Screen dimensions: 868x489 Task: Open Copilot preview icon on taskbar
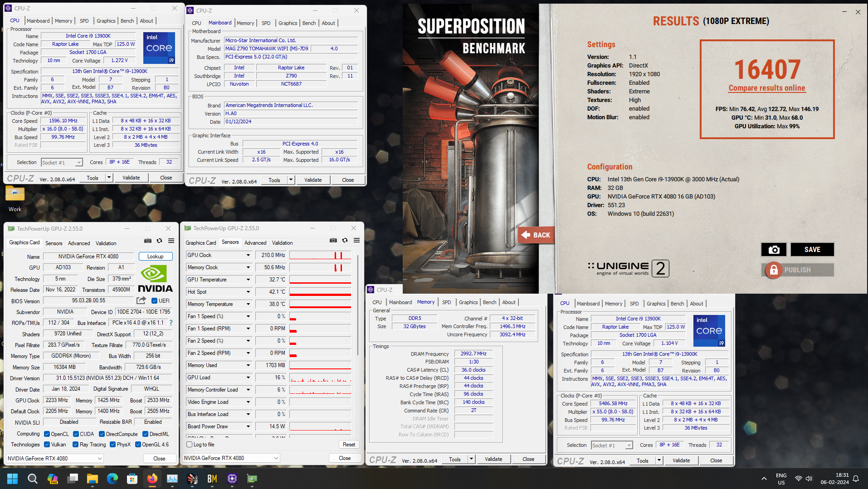(53, 479)
